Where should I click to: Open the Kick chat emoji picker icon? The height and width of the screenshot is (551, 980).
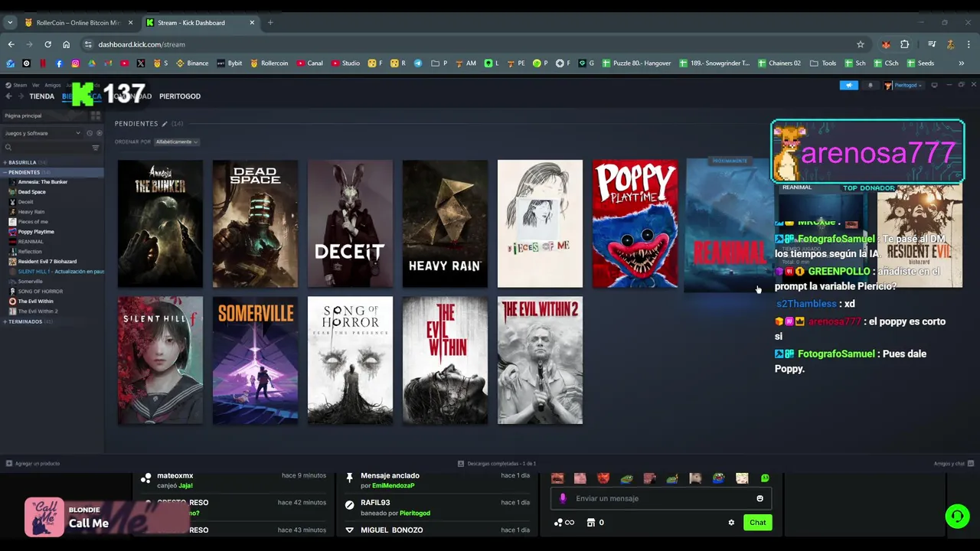point(759,498)
